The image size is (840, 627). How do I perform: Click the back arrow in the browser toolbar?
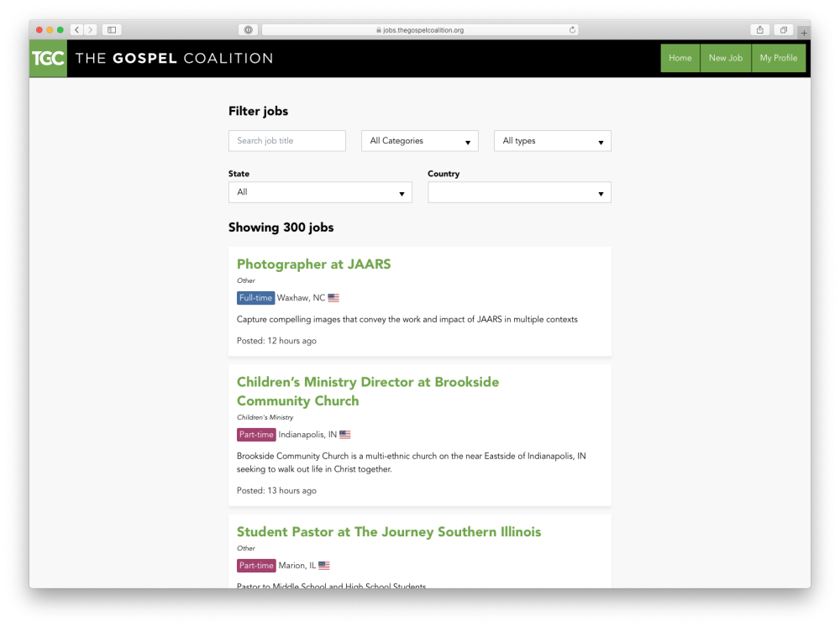(x=76, y=29)
